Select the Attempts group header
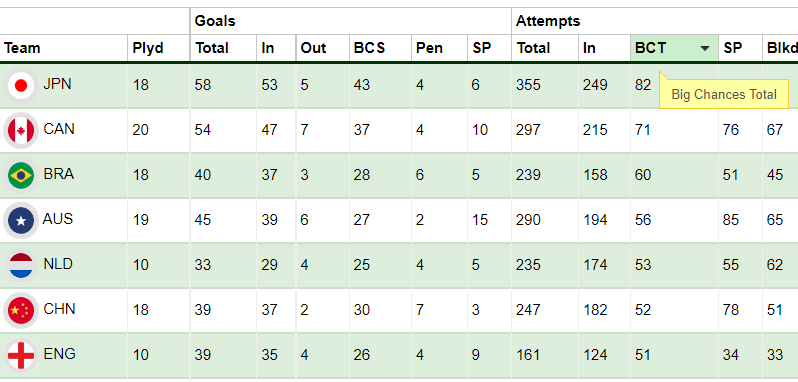 pos(548,21)
